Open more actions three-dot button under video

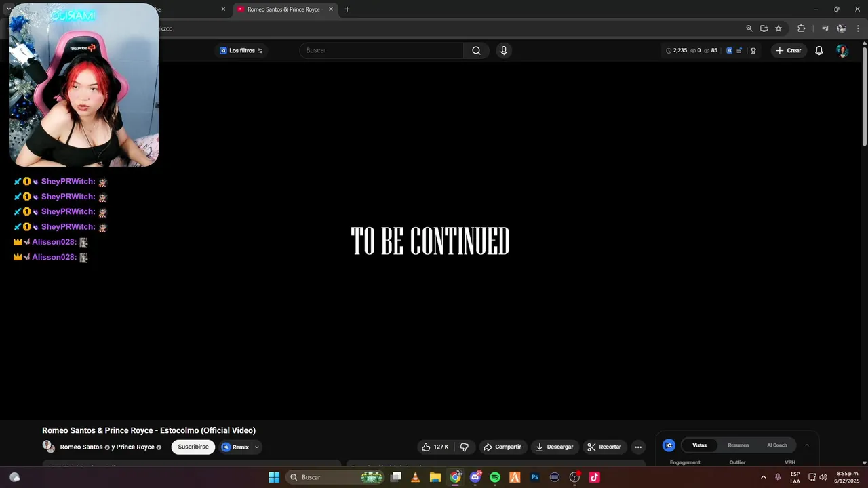click(637, 447)
